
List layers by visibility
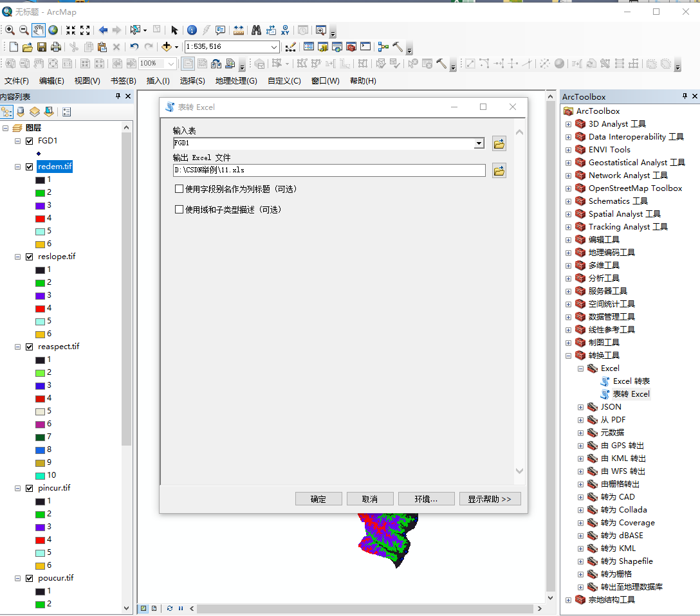tap(35, 111)
